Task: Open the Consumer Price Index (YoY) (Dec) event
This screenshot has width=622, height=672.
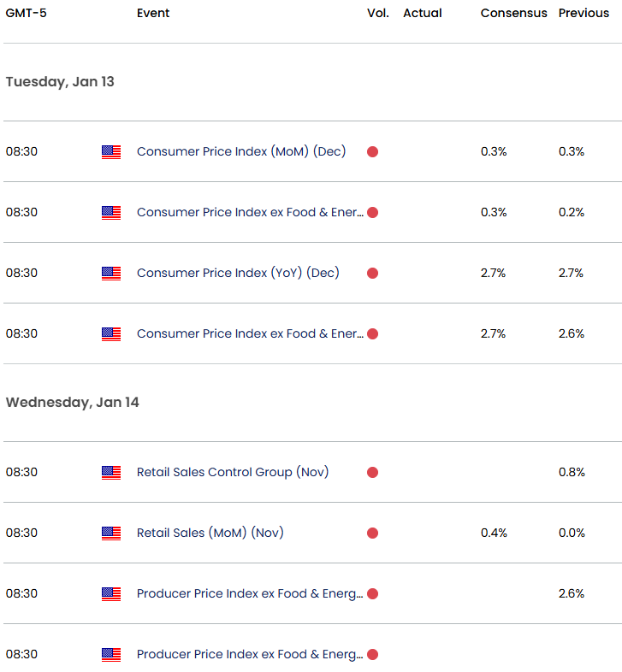Action: click(x=238, y=273)
